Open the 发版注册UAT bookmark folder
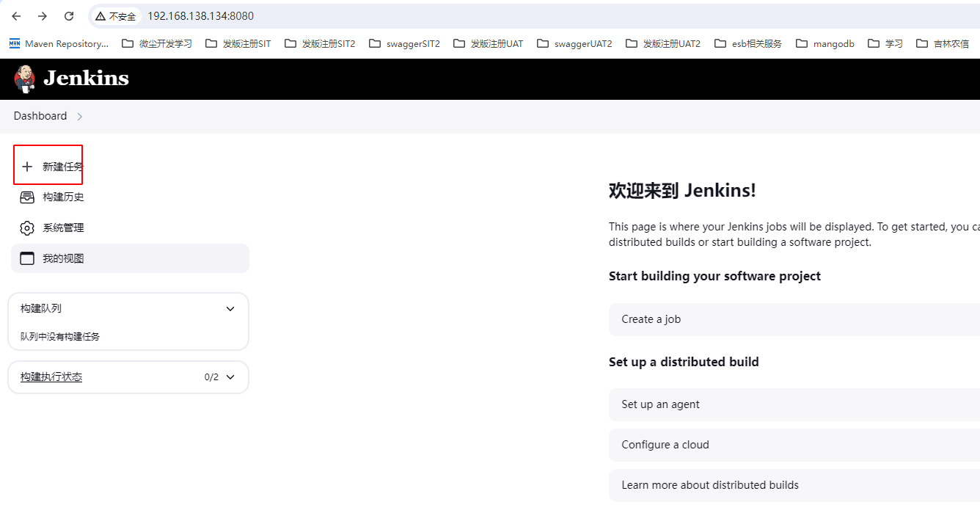 [x=489, y=43]
